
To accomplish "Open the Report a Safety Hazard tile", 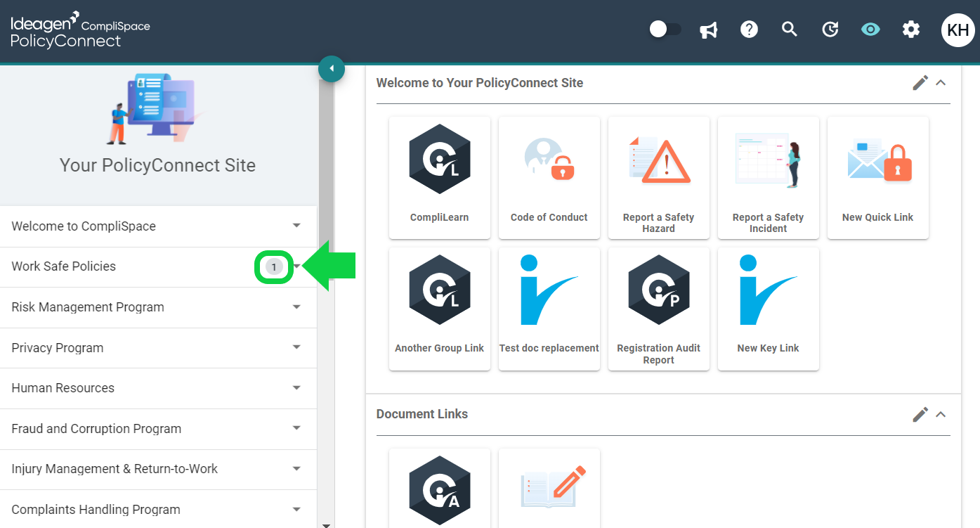I will (x=659, y=178).
